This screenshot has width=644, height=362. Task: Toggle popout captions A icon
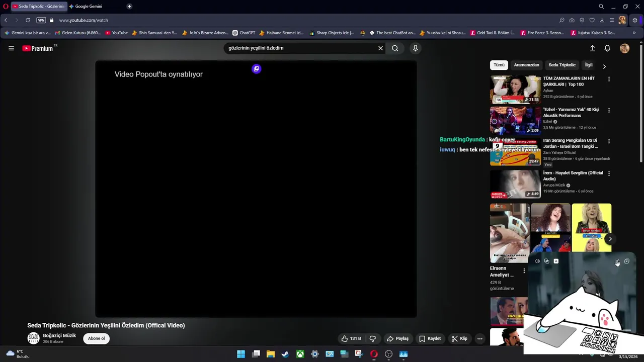coord(556,261)
